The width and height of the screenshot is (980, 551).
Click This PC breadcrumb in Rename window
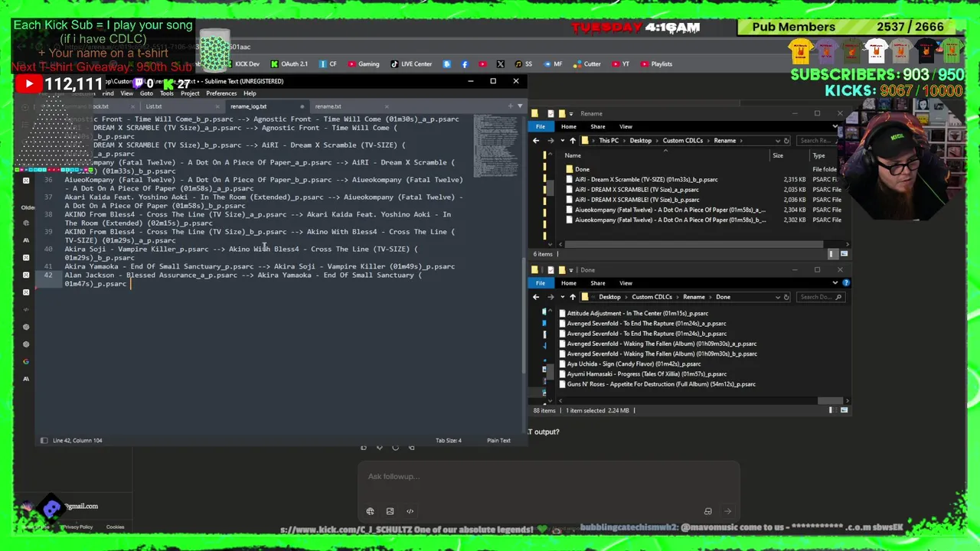609,141
